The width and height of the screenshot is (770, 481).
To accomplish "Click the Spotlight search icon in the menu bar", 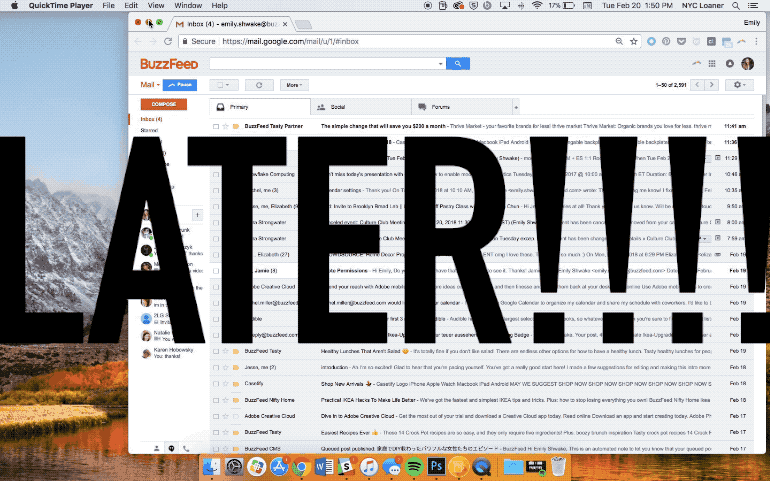I will point(736,5).
